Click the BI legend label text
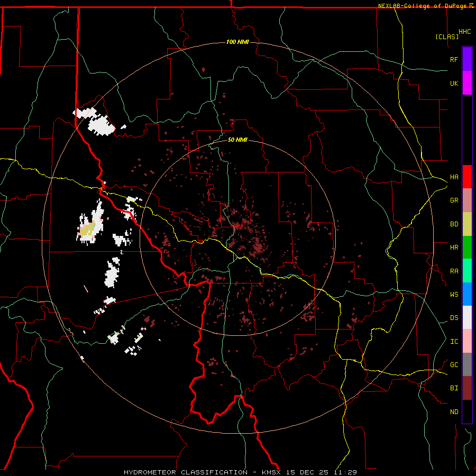476x476 pixels. (x=454, y=388)
